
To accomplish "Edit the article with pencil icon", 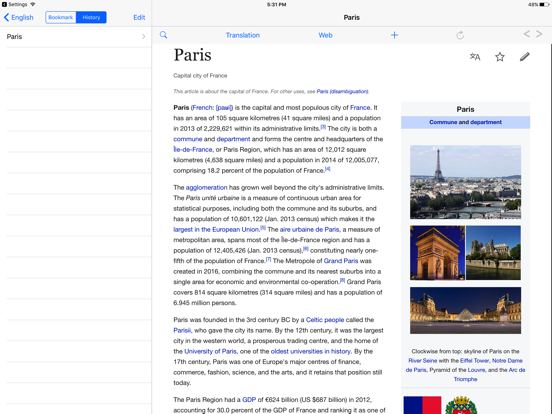I will point(524,57).
